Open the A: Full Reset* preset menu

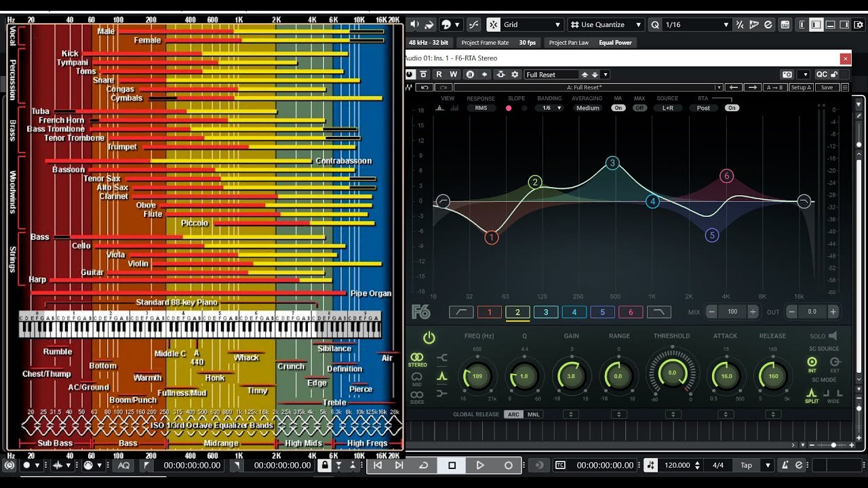click(x=588, y=87)
